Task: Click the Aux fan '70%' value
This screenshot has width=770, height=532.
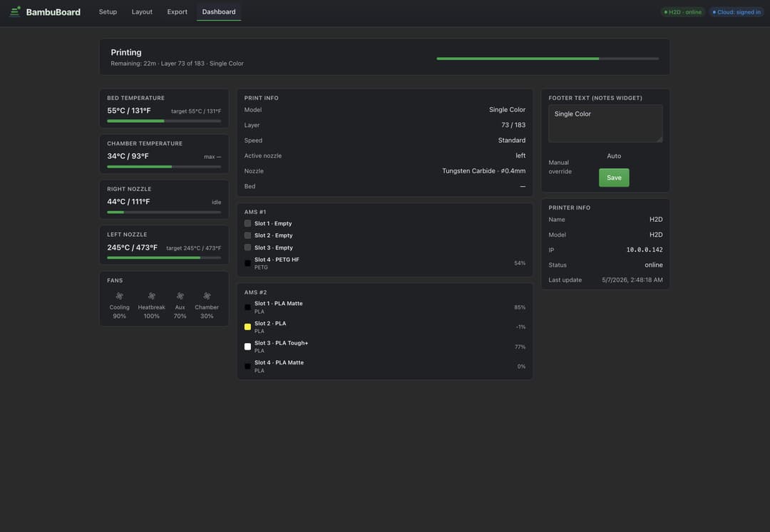Action: click(180, 317)
